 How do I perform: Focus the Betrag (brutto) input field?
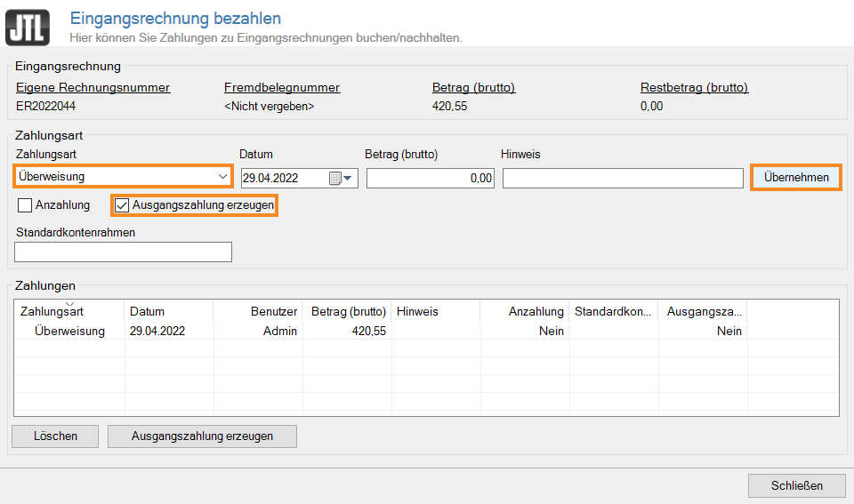(431, 178)
